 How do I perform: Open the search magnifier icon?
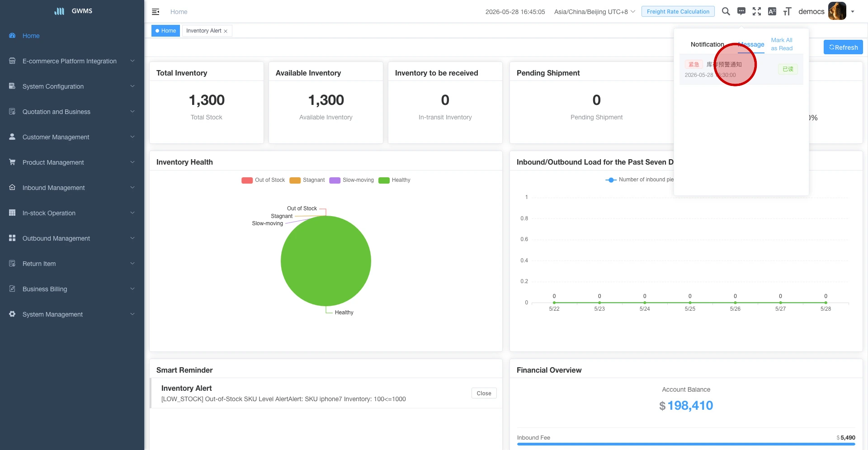coord(726,11)
